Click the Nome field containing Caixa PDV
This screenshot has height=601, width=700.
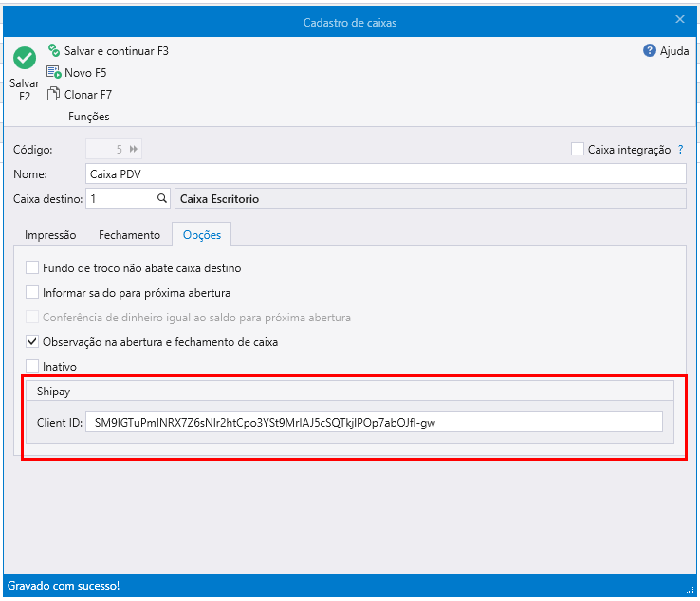tap(384, 174)
